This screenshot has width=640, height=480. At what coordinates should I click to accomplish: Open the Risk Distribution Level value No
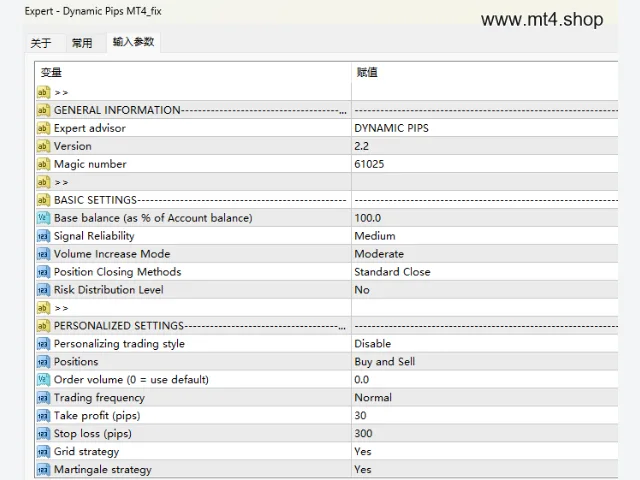pyautogui.click(x=362, y=290)
